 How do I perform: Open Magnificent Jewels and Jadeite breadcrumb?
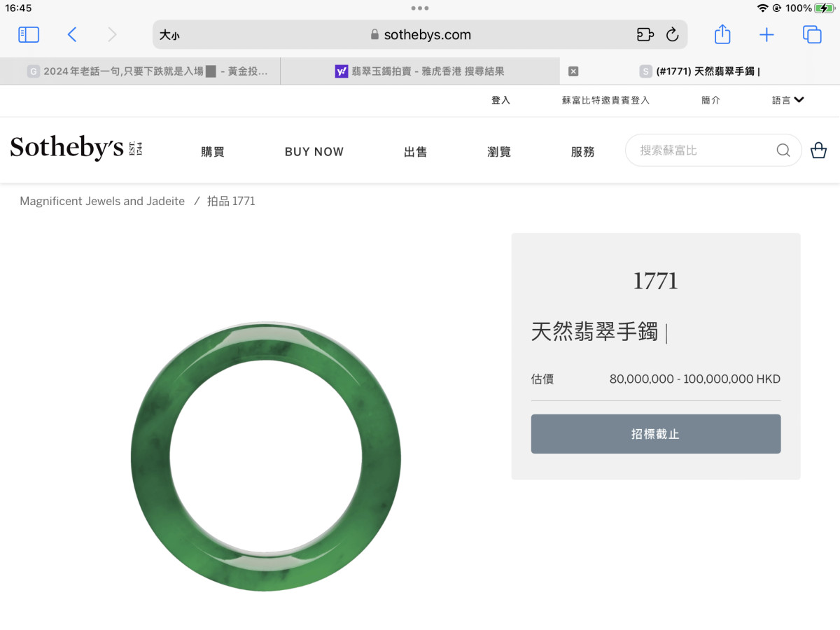tap(102, 201)
